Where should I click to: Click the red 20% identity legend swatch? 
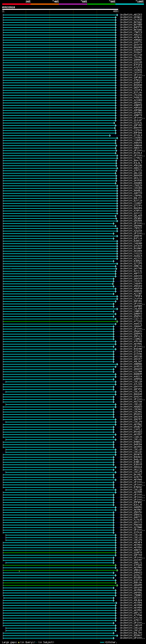[16, 4]
